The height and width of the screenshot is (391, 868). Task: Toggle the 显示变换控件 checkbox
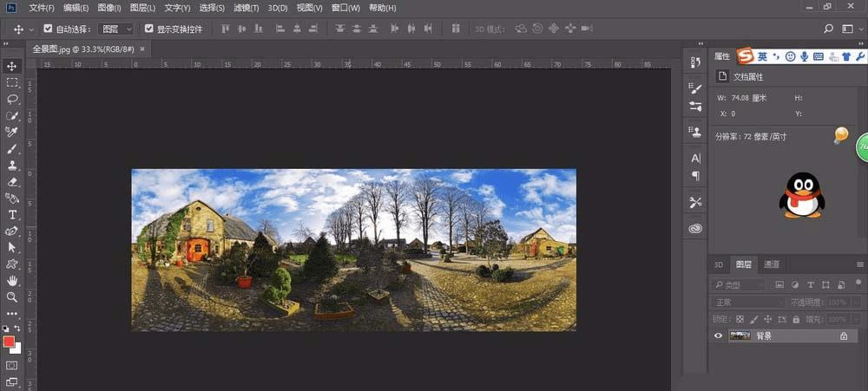tap(149, 29)
